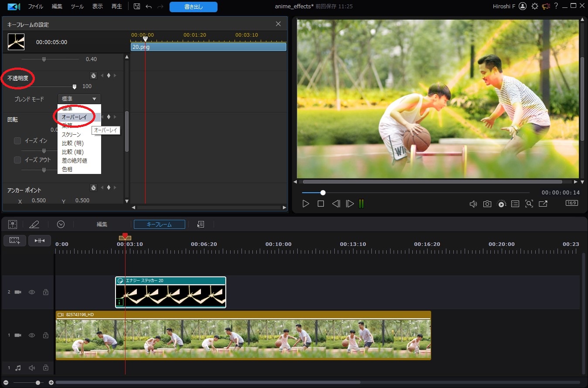The height and width of the screenshot is (388, 588).
Task: Select the 825743196_HD video clip
Action: tap(243, 335)
